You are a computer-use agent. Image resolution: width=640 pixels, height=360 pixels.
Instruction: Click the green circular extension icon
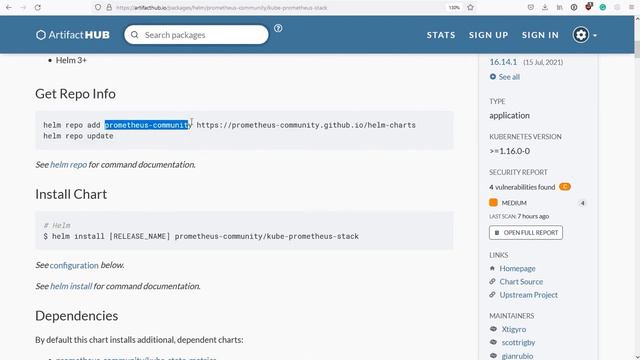603,7
